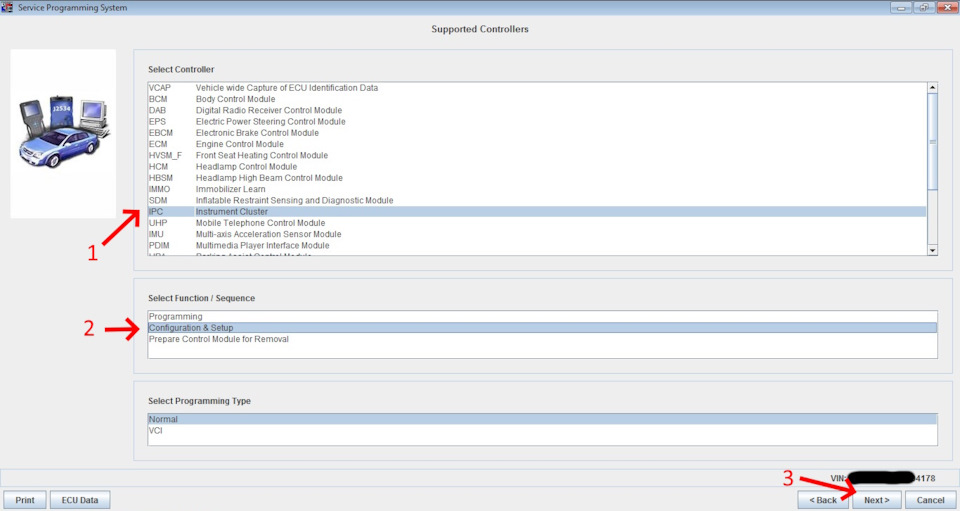Screen dimensions: 960x511
Task: Choose UHP Mobile Telephone Control Module
Action: (537, 223)
